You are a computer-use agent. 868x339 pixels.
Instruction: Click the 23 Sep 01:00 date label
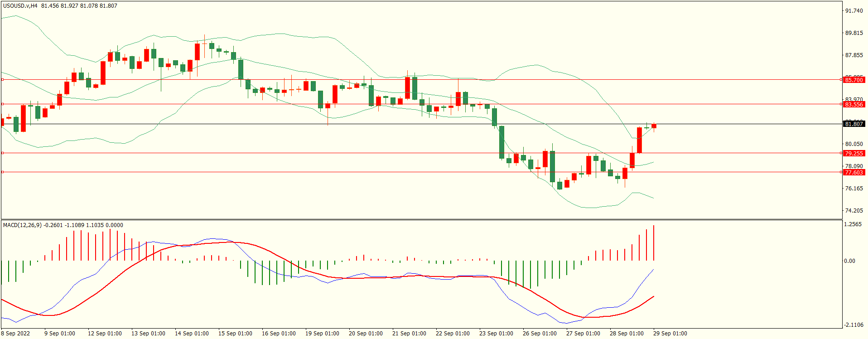pyautogui.click(x=496, y=334)
